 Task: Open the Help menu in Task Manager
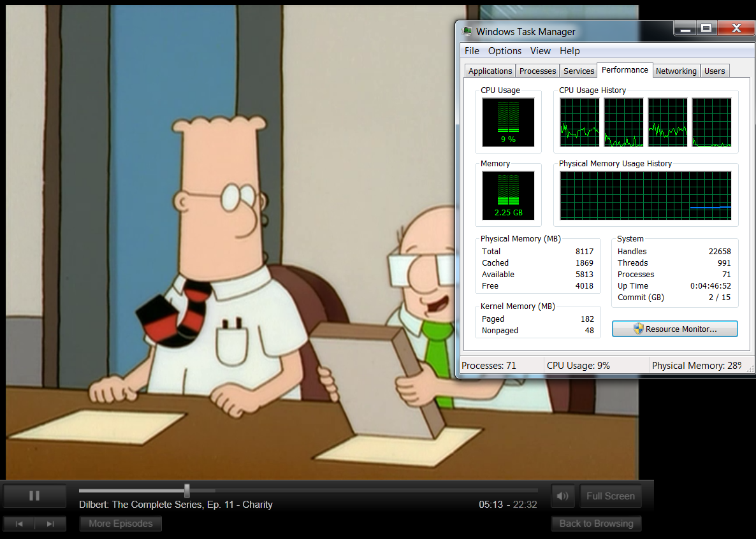569,50
